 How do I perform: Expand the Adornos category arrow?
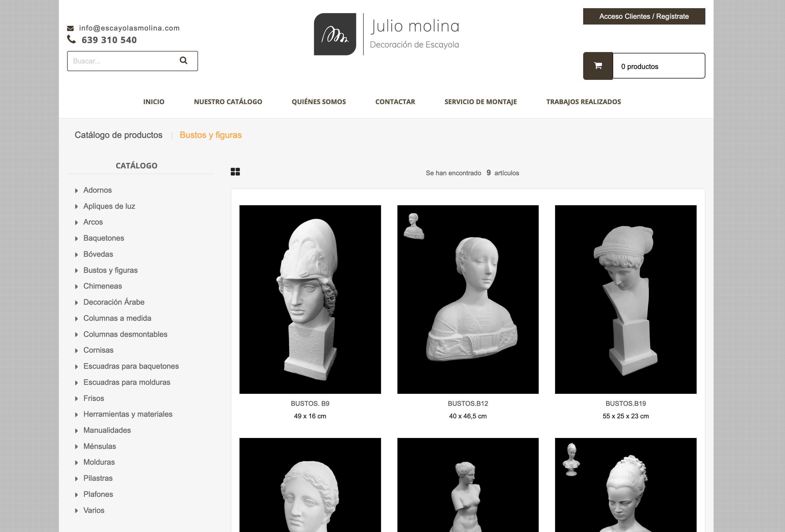point(76,191)
